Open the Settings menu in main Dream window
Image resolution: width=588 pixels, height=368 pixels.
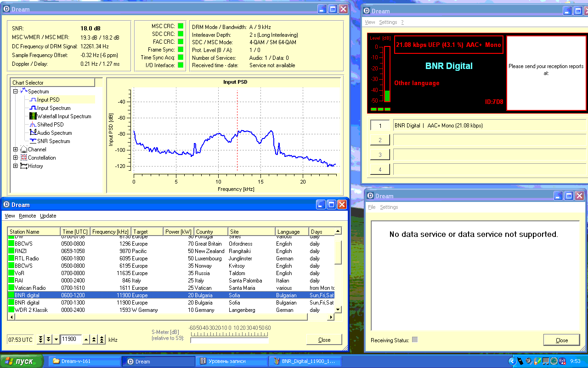(388, 22)
